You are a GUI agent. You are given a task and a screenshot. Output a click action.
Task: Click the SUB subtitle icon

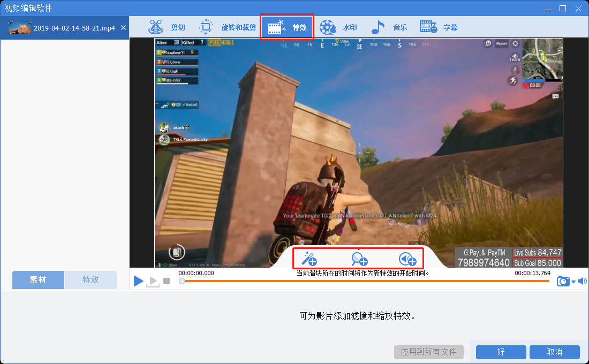(x=428, y=27)
